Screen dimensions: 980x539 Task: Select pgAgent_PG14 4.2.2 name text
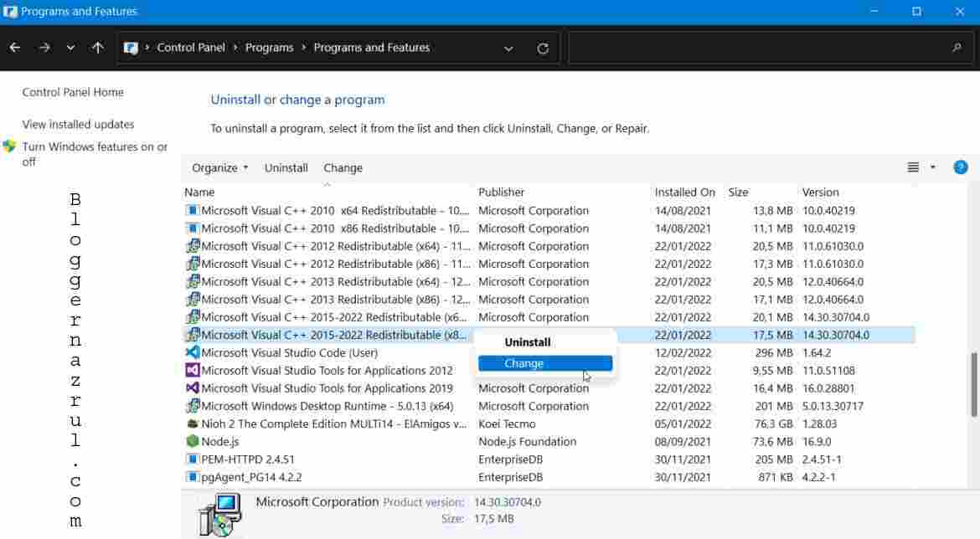pyautogui.click(x=251, y=477)
